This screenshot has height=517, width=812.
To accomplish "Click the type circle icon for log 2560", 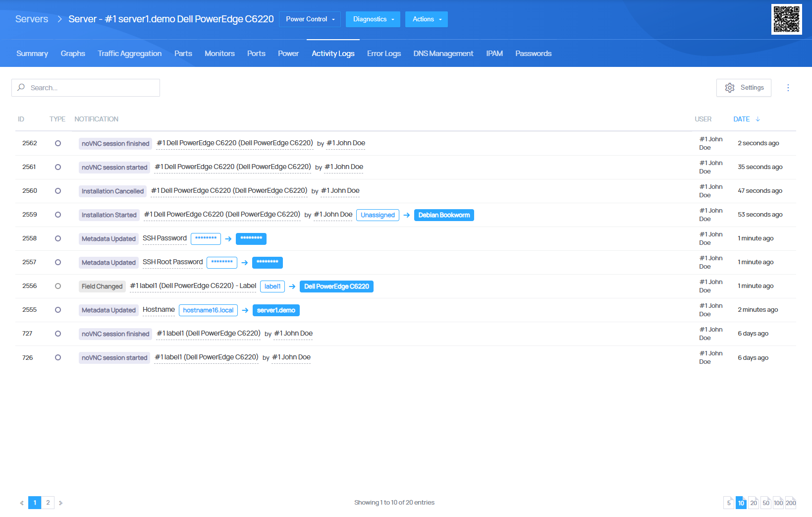I will (58, 191).
